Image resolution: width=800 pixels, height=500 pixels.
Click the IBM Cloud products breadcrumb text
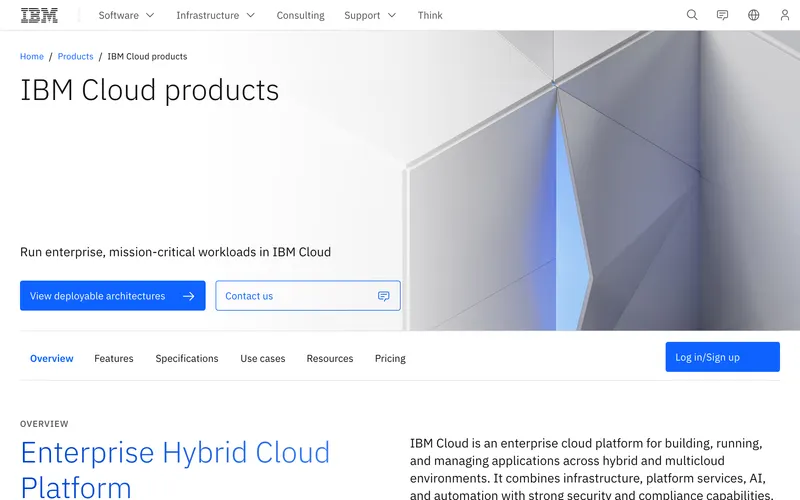(x=147, y=56)
